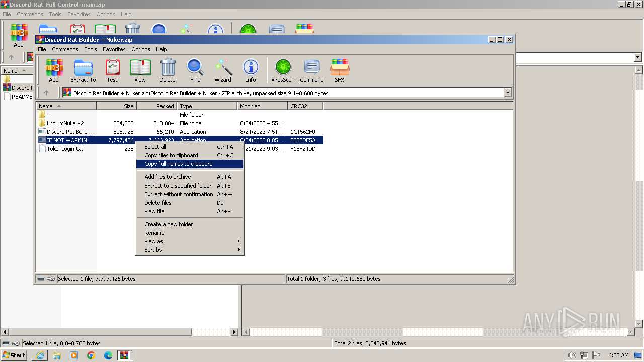Image resolution: width=644 pixels, height=362 pixels.
Task: Click SFX toolbar icon
Action: point(340,70)
